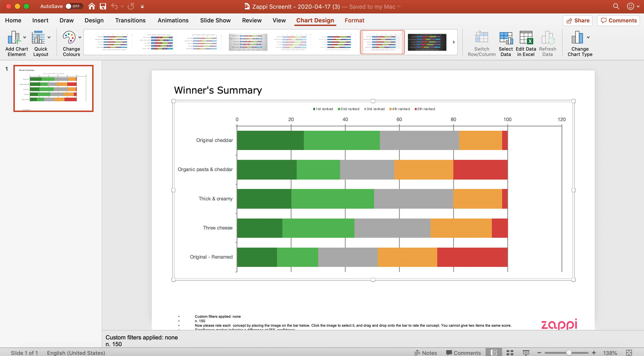Open Select Data tool
The width and height of the screenshot is (644, 356).
pyautogui.click(x=505, y=38)
